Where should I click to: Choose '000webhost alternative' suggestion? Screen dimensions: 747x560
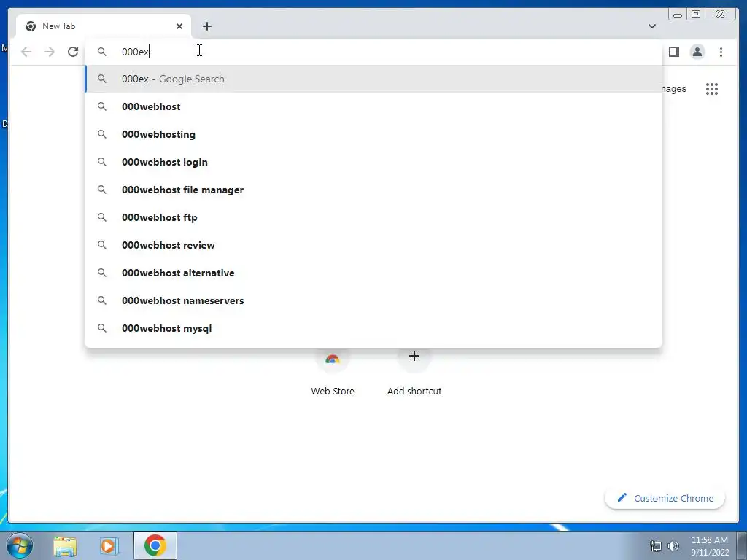tap(373, 273)
